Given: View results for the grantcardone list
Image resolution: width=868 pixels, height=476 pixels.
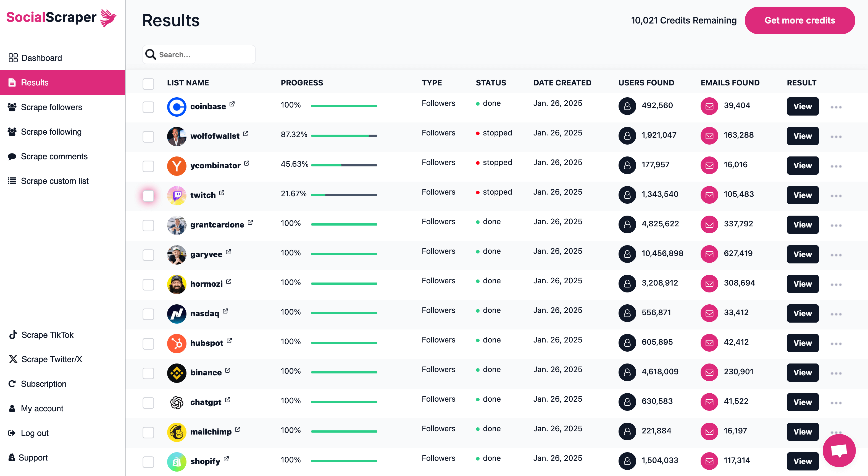Looking at the screenshot, I should (x=802, y=224).
